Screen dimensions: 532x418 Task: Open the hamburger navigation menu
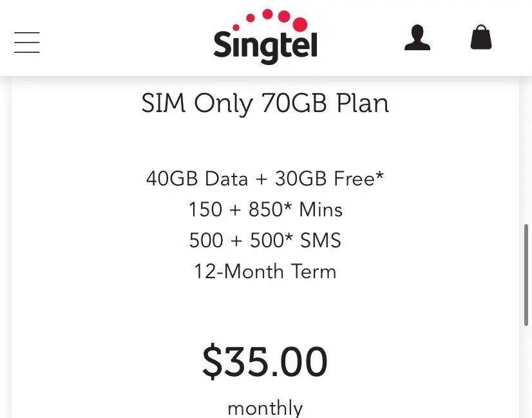point(27,42)
